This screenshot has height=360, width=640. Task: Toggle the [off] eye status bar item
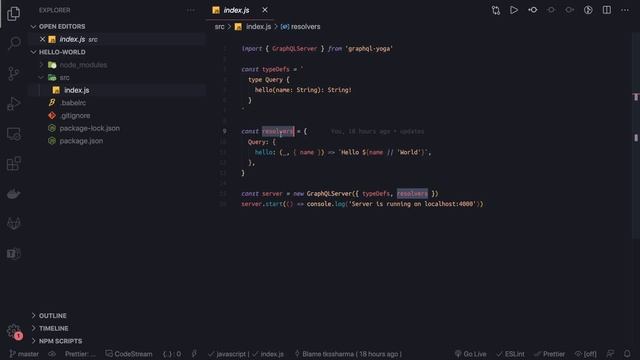click(x=586, y=354)
